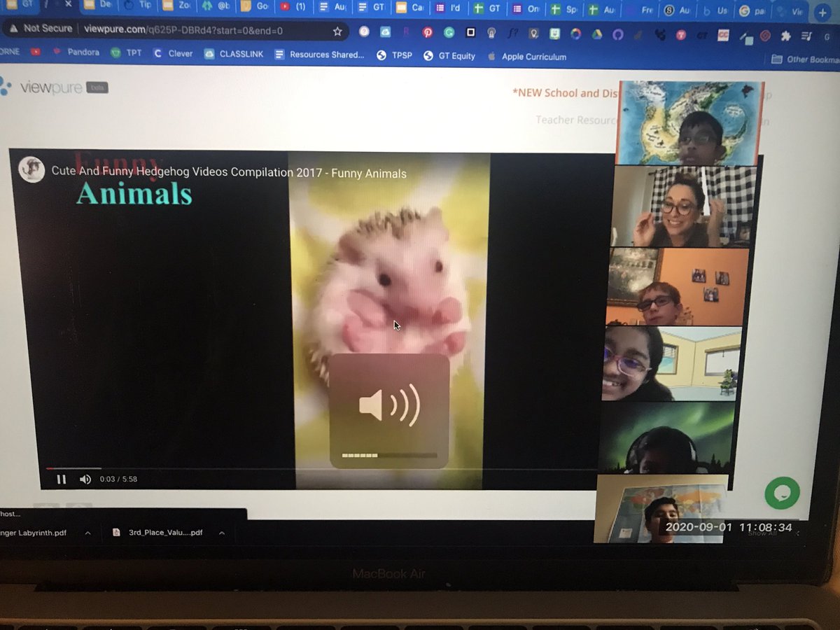Switch to the Google 'pa' tab
The image size is (840, 630).
753,11
